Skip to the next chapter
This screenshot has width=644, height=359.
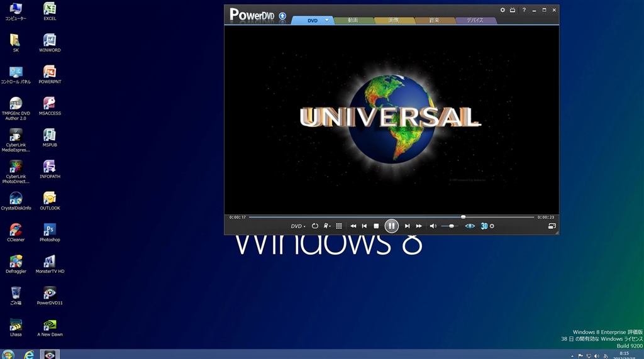click(407, 226)
